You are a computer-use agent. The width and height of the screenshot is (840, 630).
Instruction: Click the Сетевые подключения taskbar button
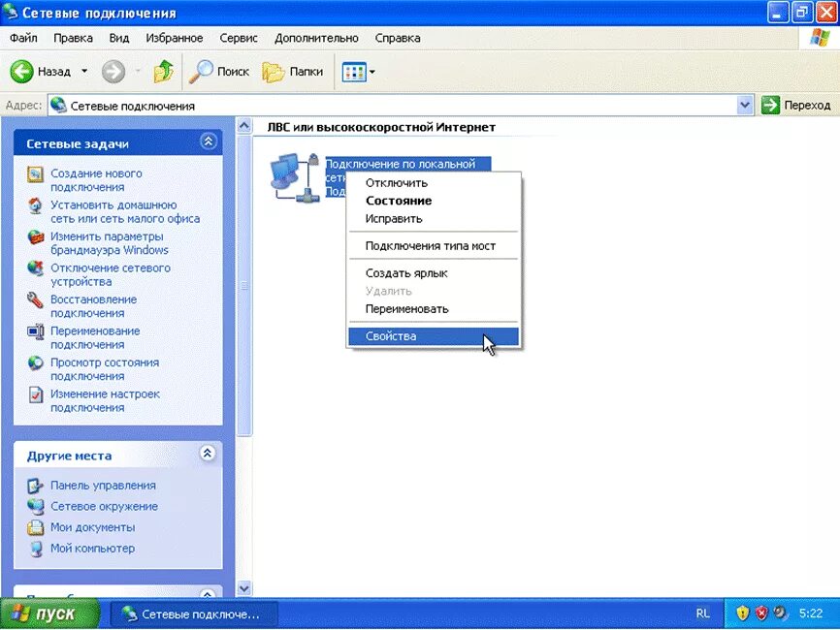point(193,614)
